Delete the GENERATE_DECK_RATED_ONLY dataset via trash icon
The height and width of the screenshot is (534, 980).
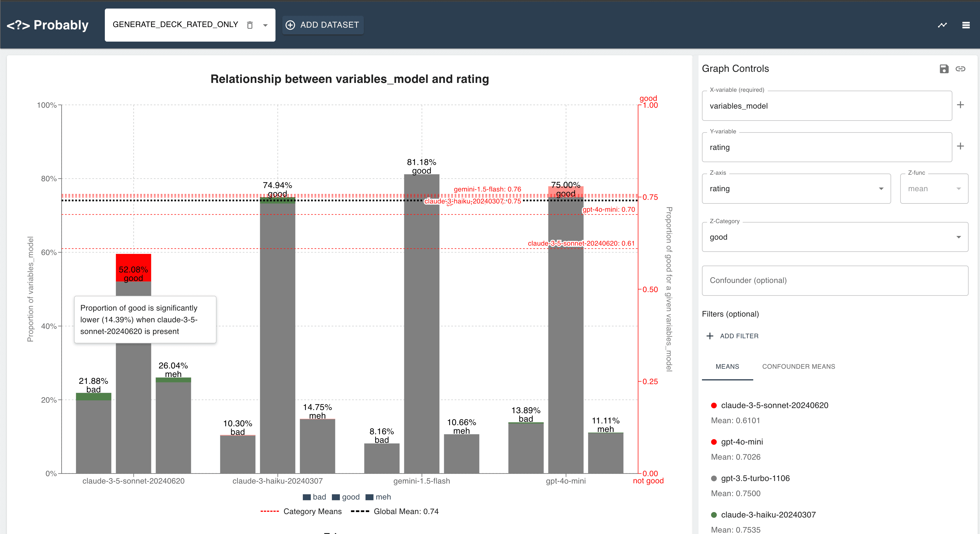click(250, 25)
